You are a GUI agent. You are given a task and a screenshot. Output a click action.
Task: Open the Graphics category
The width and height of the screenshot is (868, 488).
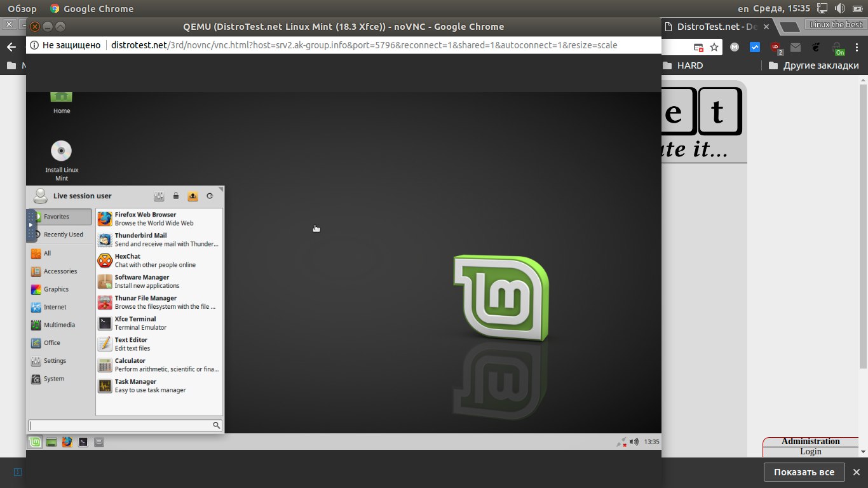(61, 289)
